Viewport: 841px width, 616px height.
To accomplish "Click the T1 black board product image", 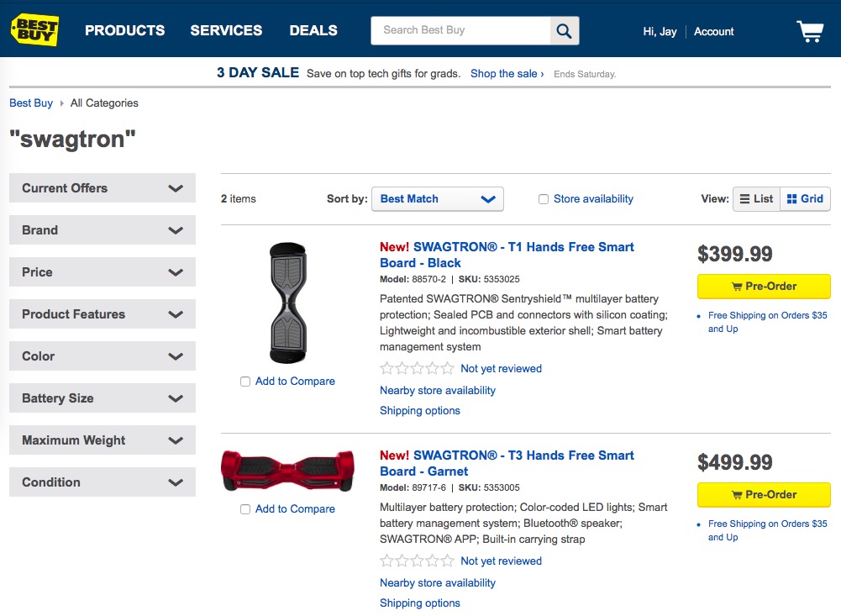I will (287, 303).
